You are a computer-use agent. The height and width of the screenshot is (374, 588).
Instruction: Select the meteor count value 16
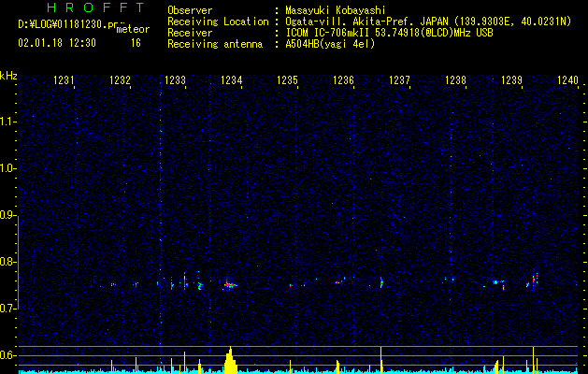point(136,43)
